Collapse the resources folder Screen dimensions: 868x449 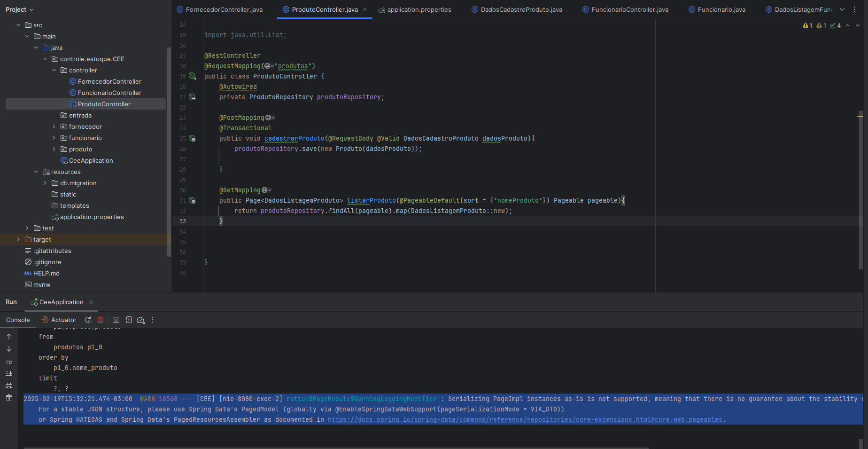tap(36, 172)
